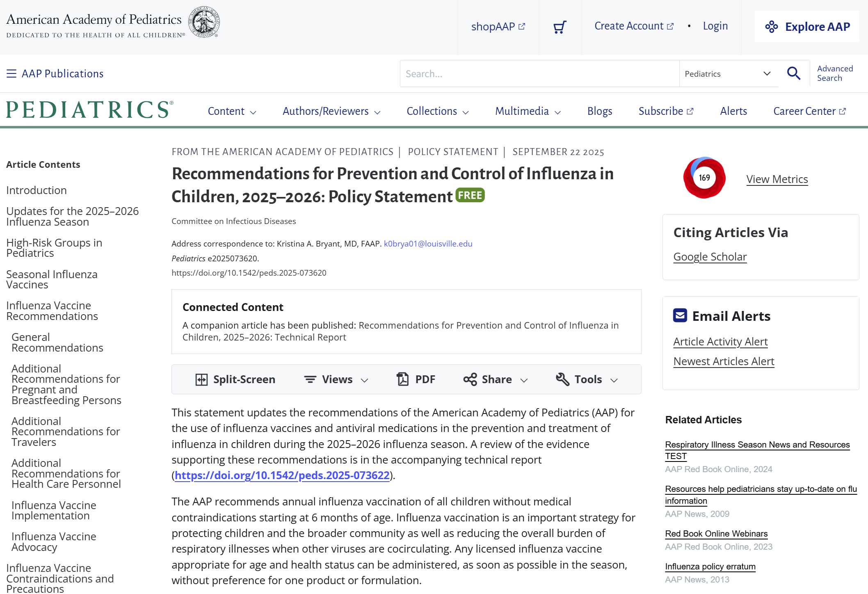Click the American Academy of Pediatrics seal logo
This screenshot has height=594, width=868.
(204, 22)
